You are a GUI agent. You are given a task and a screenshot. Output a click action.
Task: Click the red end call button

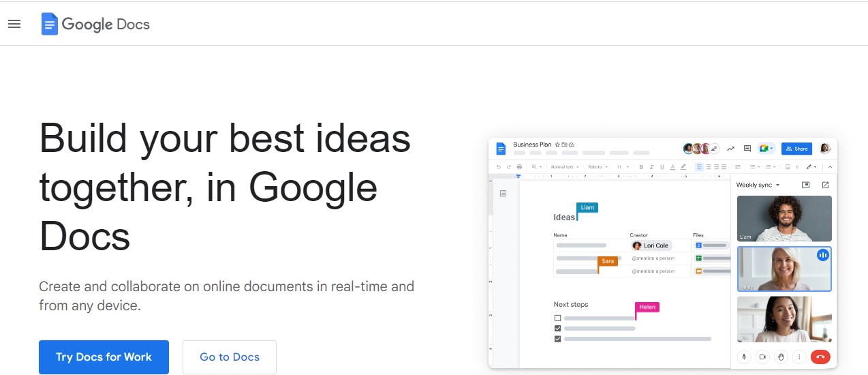click(x=820, y=356)
